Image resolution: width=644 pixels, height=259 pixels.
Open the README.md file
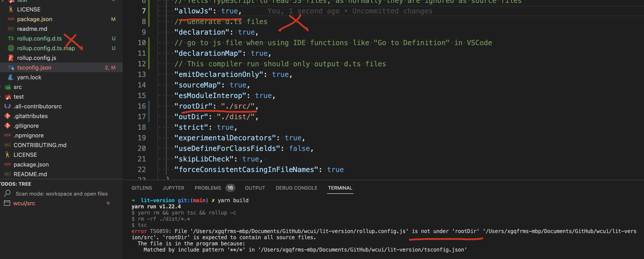[x=30, y=174]
